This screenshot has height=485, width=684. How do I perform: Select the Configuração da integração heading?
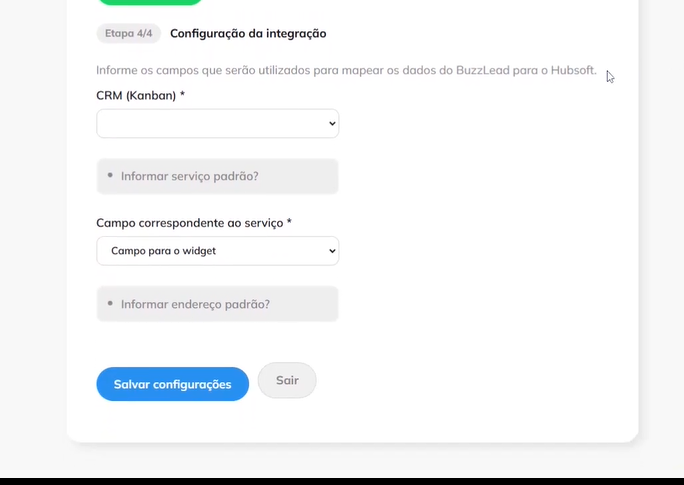point(248,34)
